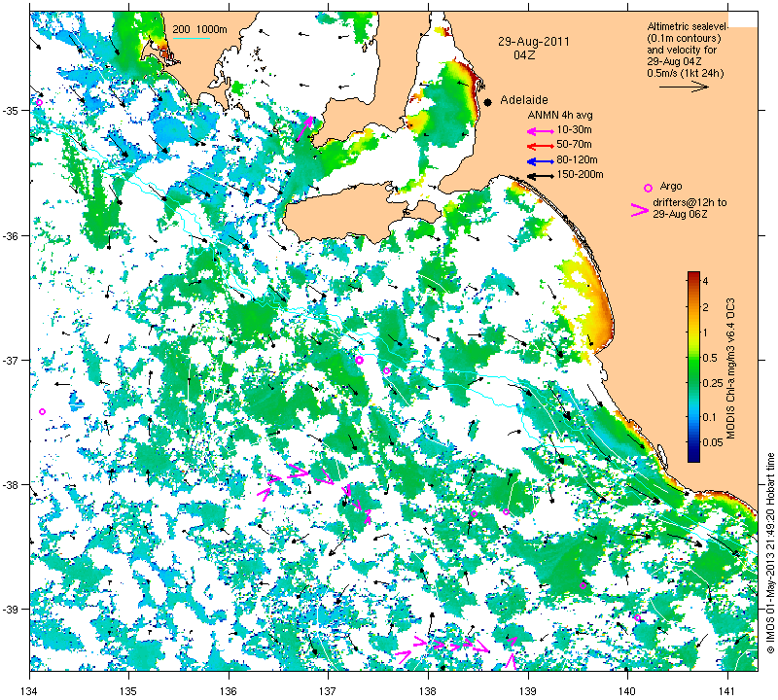Click the Argo circle near 139.5E 38.8S

click(x=583, y=586)
